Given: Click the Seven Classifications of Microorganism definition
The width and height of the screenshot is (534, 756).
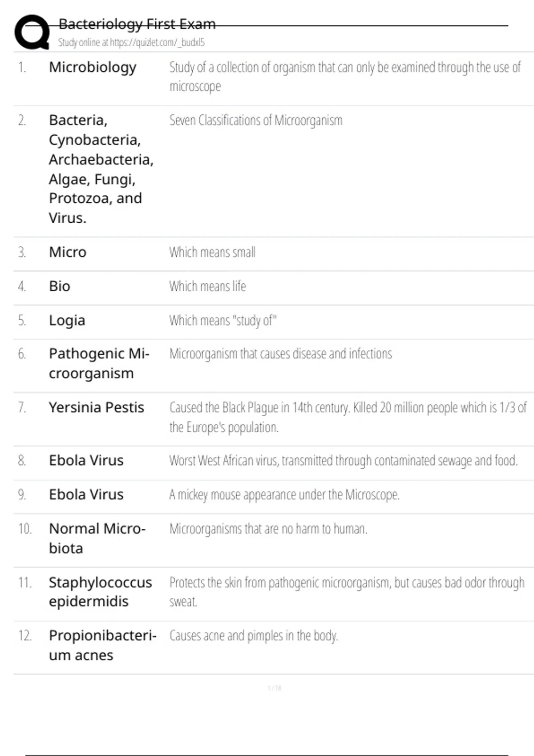Looking at the screenshot, I should [255, 121].
